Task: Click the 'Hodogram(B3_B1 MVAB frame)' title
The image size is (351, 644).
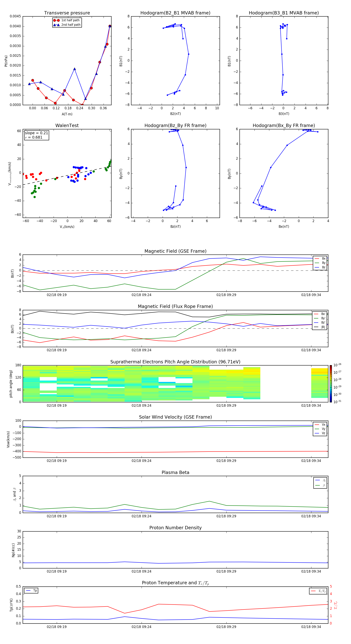Action: coord(284,13)
